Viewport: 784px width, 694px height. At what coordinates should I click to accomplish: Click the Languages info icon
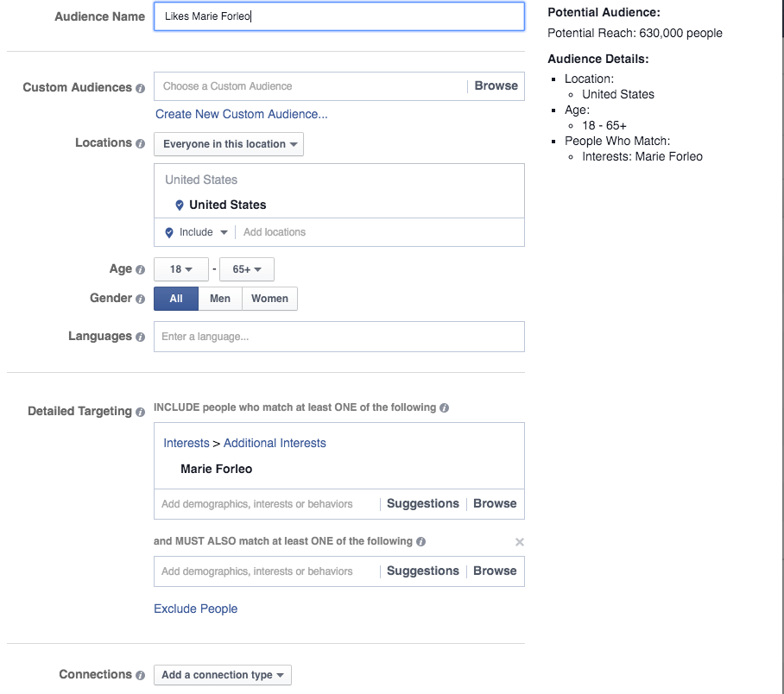coord(141,337)
